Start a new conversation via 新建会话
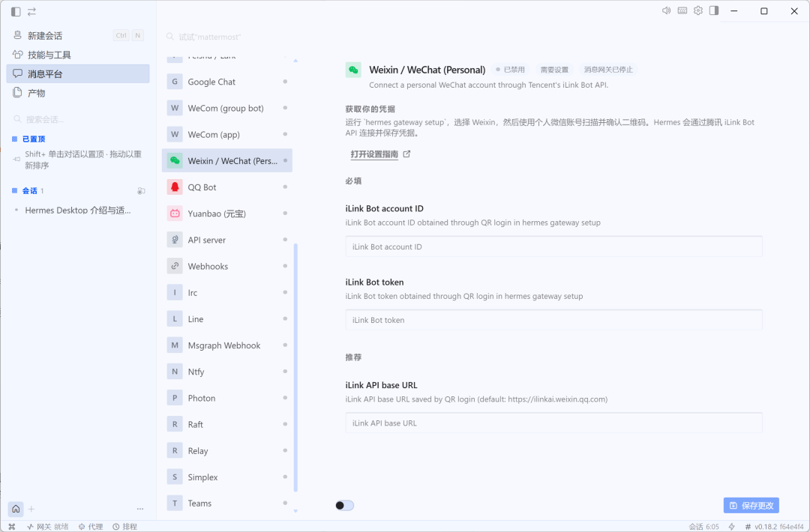 pyautogui.click(x=78, y=36)
